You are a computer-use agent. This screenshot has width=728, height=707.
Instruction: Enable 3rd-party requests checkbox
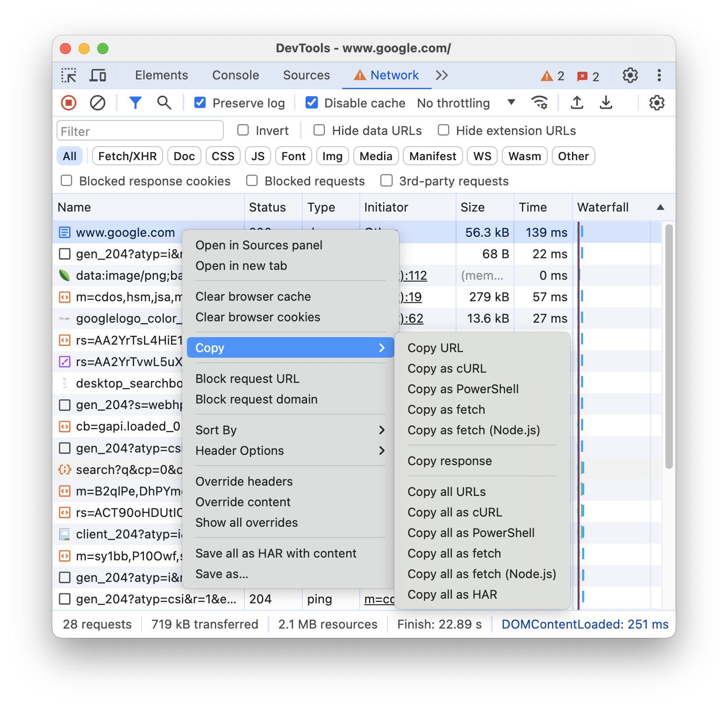pyautogui.click(x=386, y=181)
